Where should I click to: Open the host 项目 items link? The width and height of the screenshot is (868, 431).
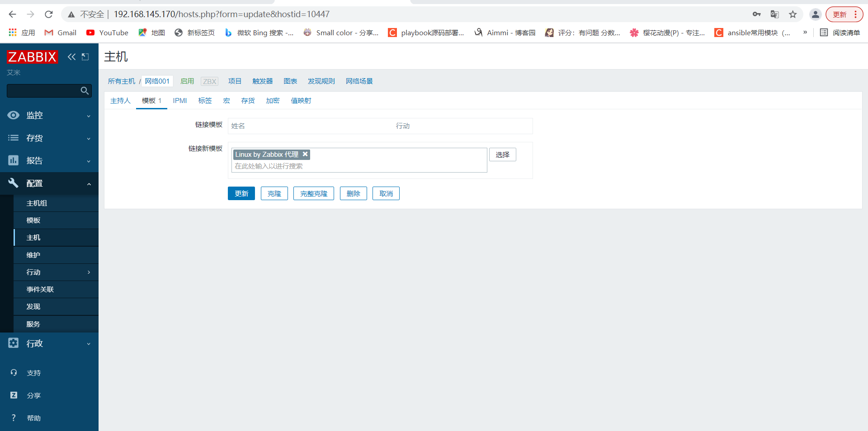[235, 81]
